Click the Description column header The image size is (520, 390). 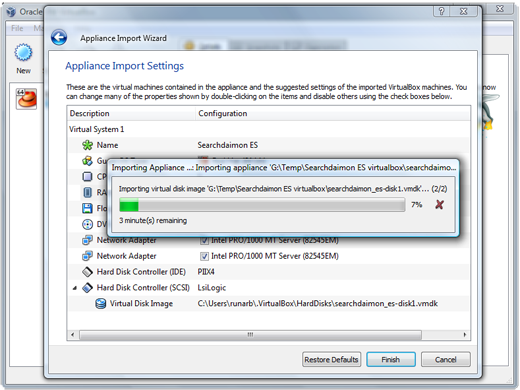pos(131,113)
